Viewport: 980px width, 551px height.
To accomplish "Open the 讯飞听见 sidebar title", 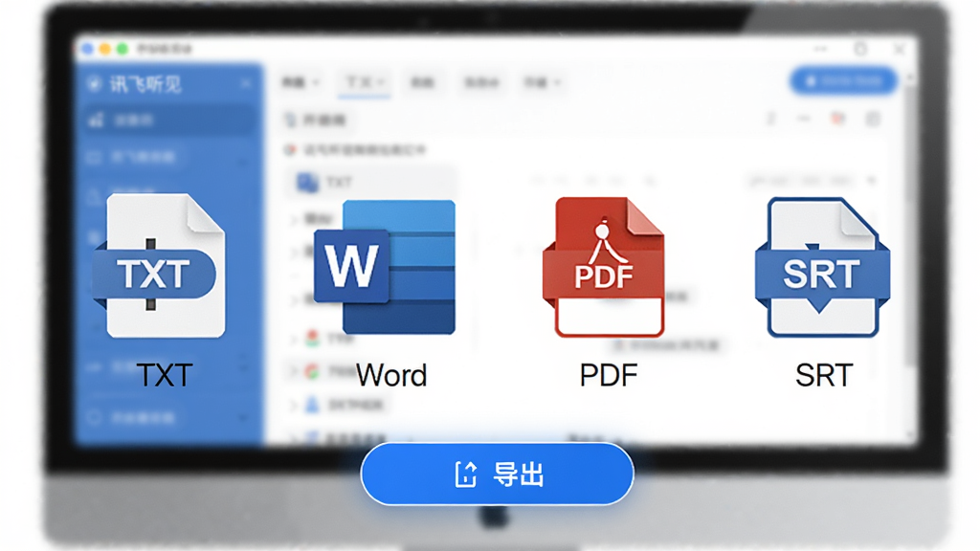I will [x=145, y=84].
